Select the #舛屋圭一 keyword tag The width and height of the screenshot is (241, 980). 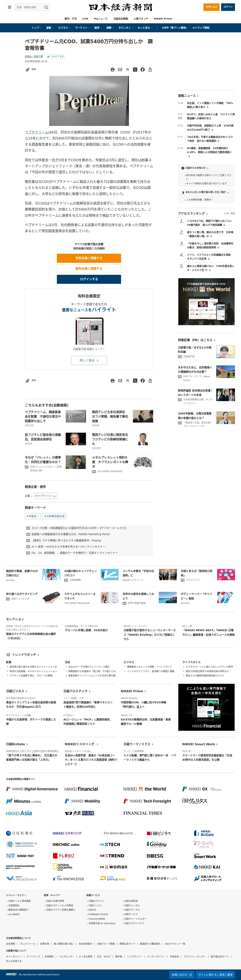[x=32, y=516]
